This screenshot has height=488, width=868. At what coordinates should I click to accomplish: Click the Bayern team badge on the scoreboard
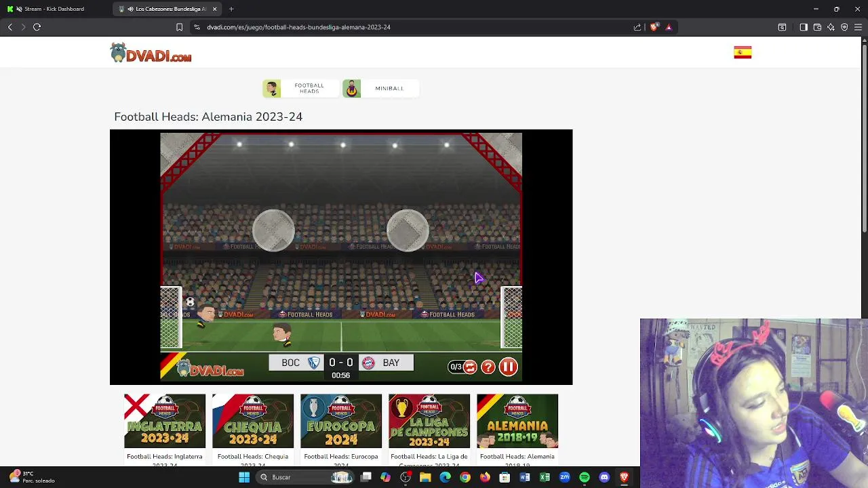pos(368,363)
